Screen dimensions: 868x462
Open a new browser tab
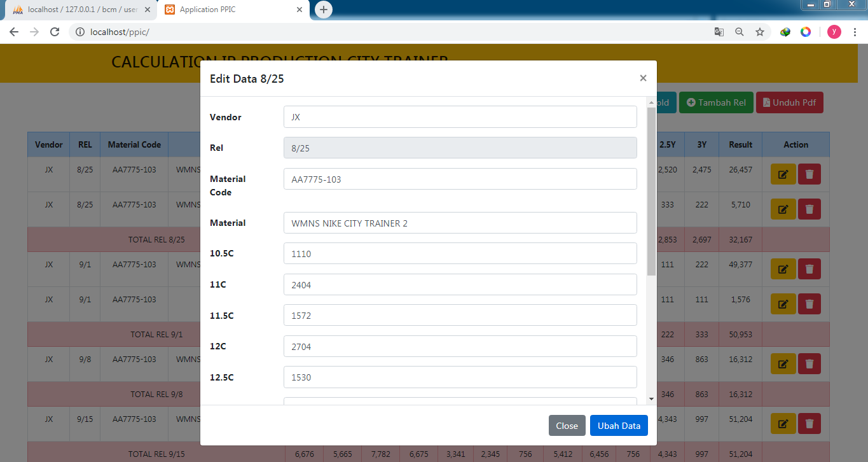(x=324, y=10)
